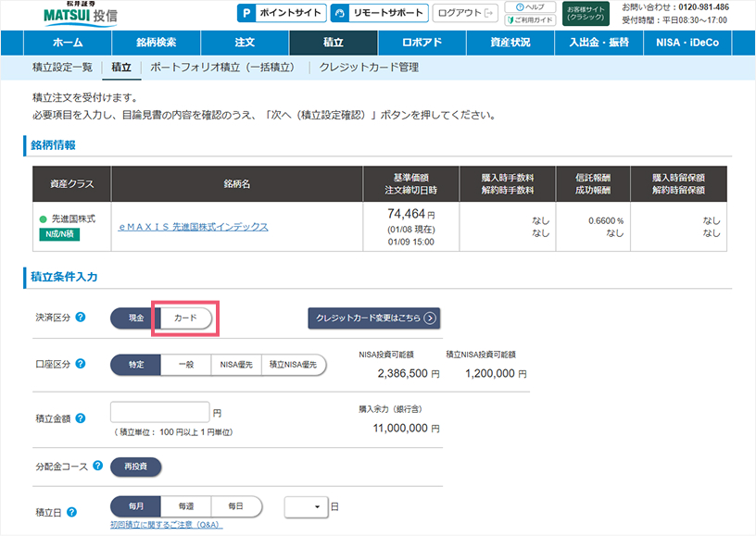Open the day selection dropdown beside 積立日
This screenshot has height=536, width=756.
(306, 506)
